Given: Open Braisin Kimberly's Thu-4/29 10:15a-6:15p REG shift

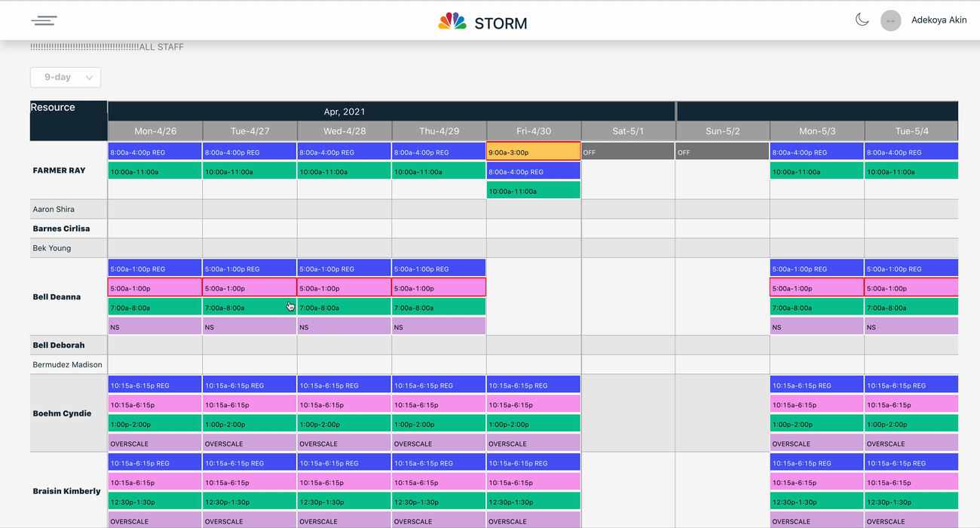Looking at the screenshot, I should coord(439,463).
